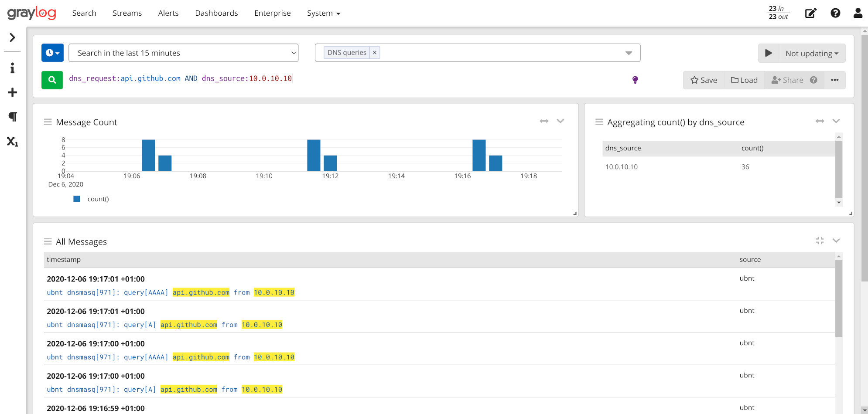Click the Message Count widget drag handle

tap(48, 122)
